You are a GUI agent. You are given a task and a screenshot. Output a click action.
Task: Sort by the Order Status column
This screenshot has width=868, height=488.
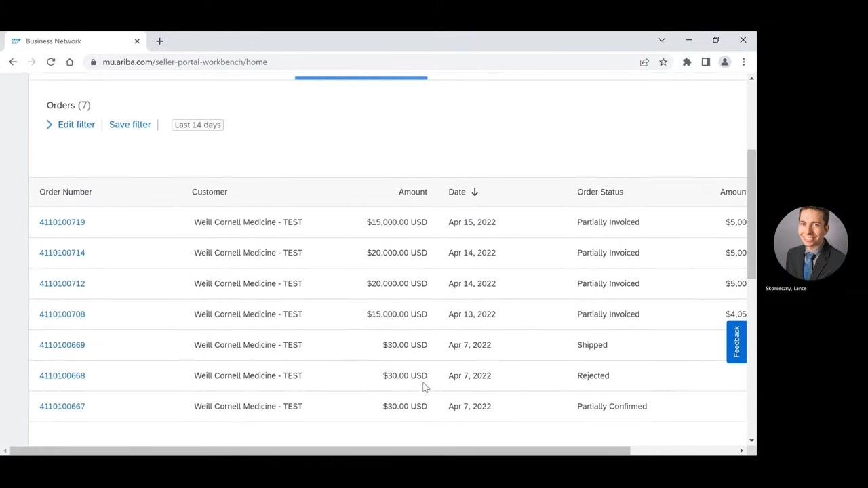(x=600, y=192)
